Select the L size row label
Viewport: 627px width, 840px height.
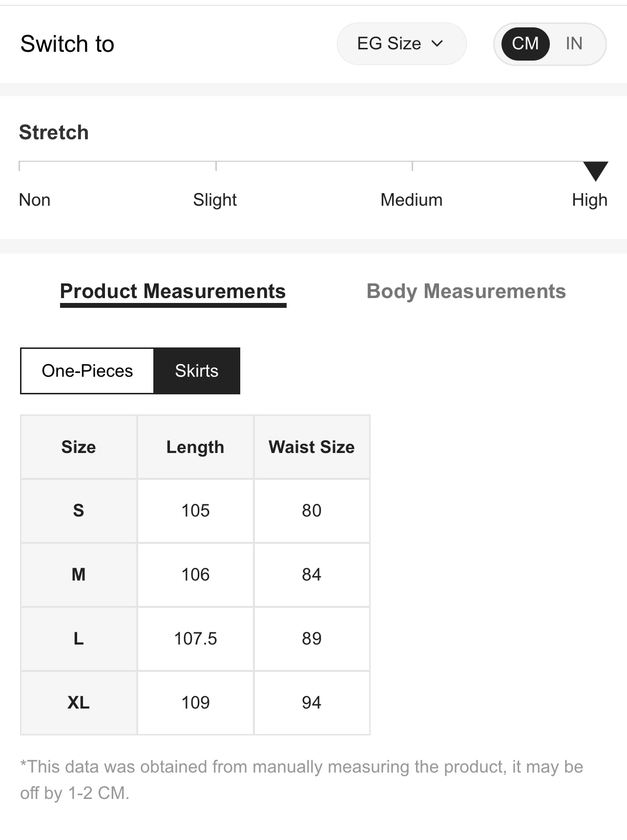click(79, 639)
